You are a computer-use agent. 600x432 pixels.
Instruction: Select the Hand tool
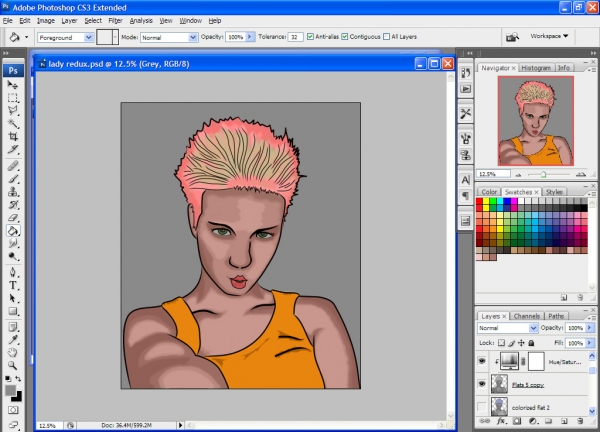pos(13,352)
